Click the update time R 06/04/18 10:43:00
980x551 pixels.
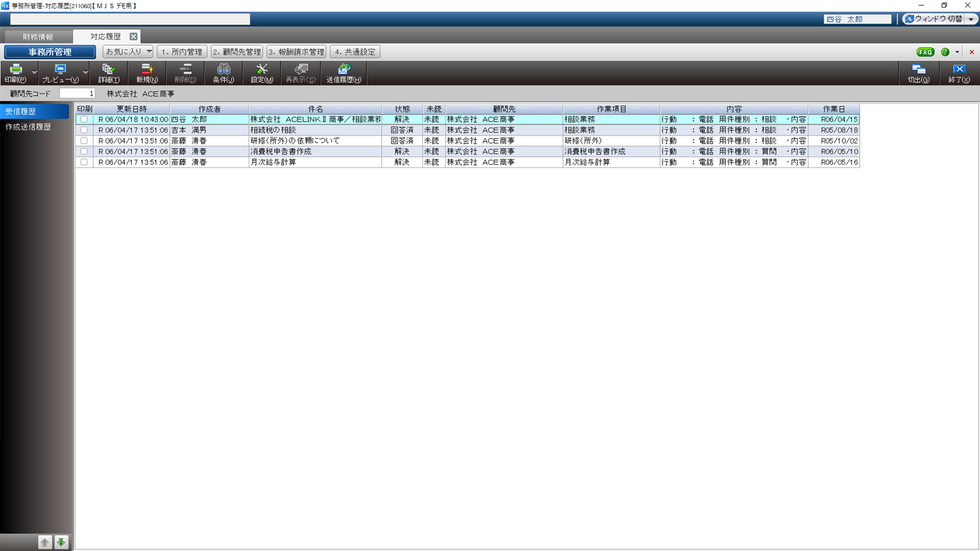[132, 119]
